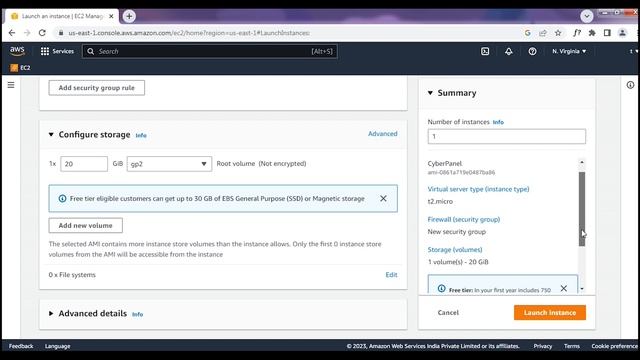Click the Summary scrollbar up arrow
The image size is (640, 360).
point(582,162)
